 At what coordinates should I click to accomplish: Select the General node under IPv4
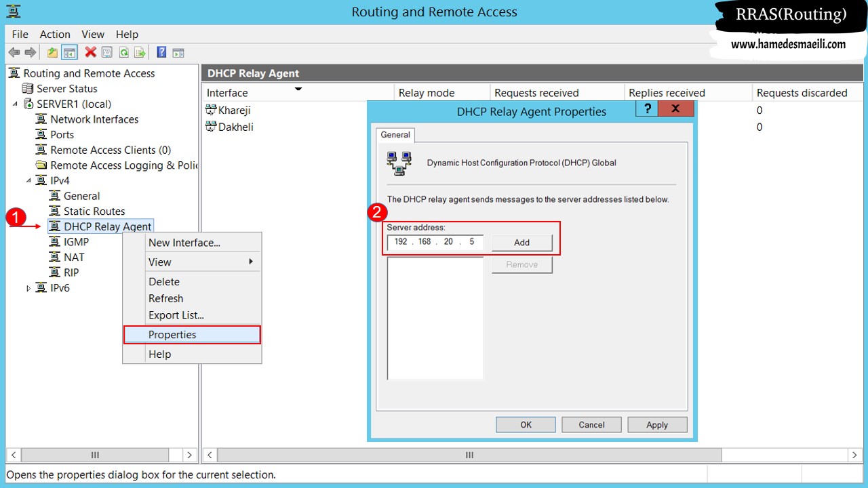pos(81,196)
